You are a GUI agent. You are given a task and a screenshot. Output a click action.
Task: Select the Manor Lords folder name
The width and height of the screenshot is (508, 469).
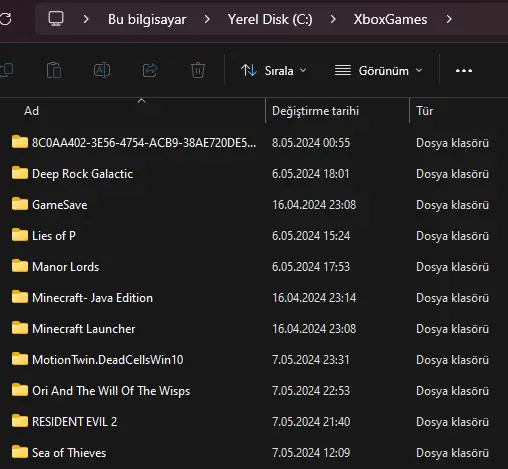pyautogui.click(x=66, y=267)
